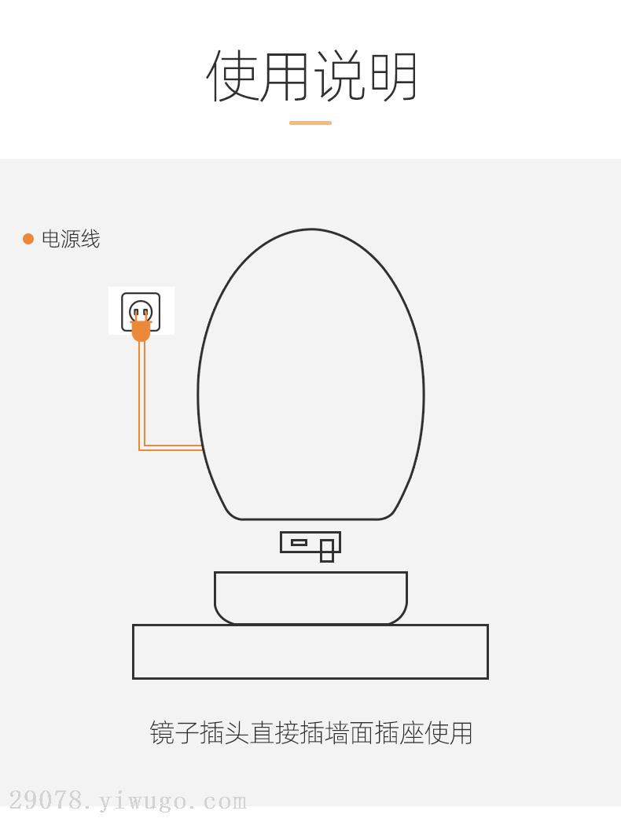Click the faucet icon below the mirror

pos(310,546)
